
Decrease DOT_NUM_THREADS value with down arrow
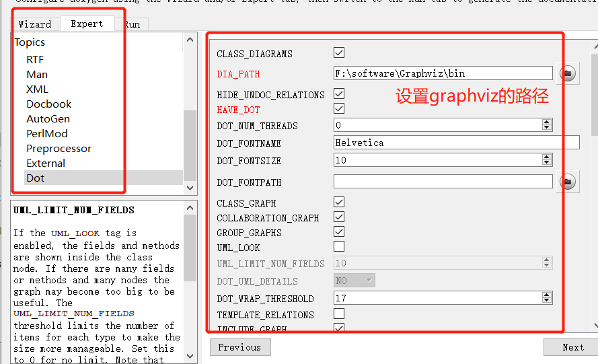click(x=546, y=127)
